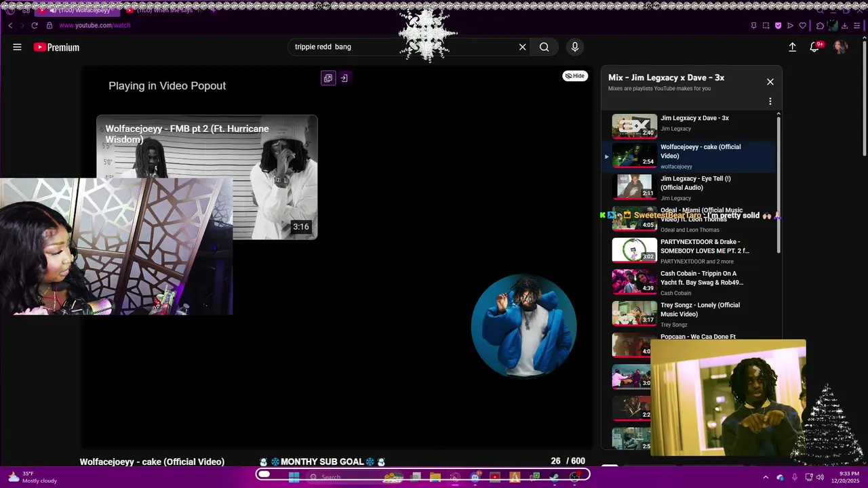
Task: Click the youtube.com/watch address bar
Action: click(x=94, y=25)
